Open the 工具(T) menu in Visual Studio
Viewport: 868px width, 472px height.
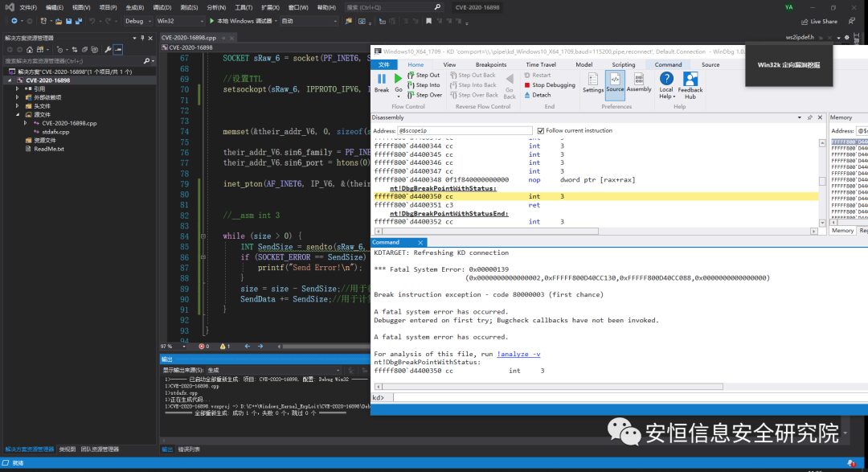[244, 8]
